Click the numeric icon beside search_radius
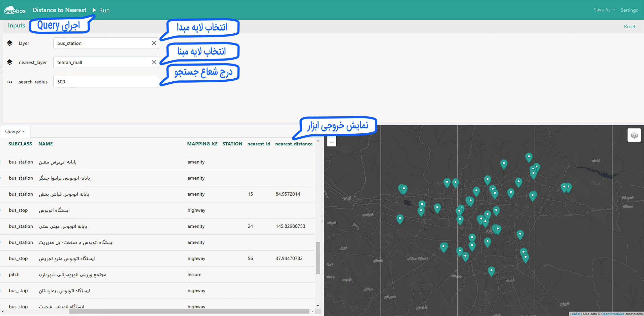 point(10,82)
